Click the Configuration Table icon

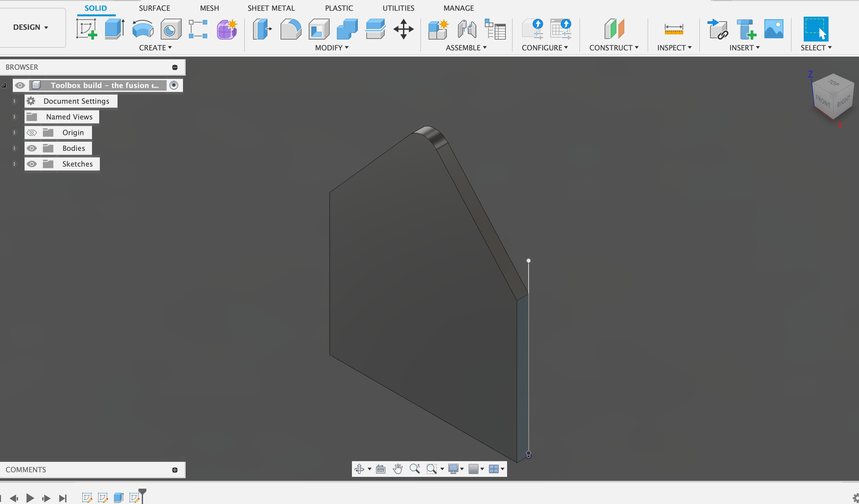tap(560, 29)
